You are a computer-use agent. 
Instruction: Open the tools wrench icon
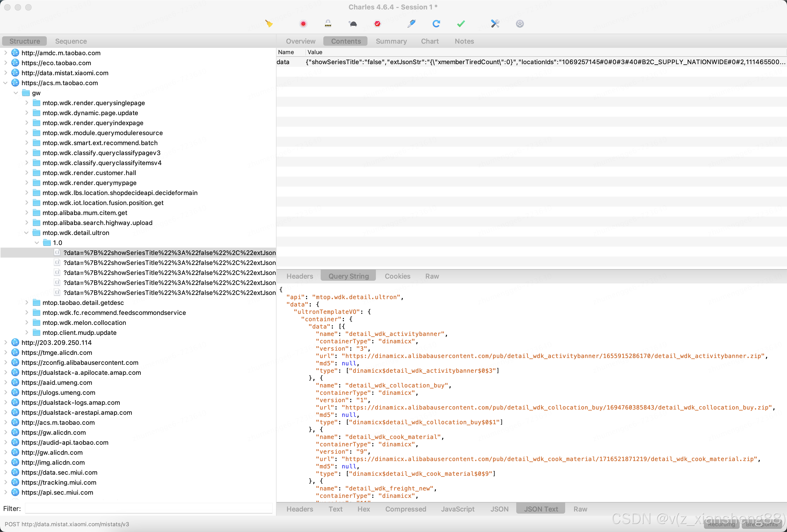tap(495, 23)
